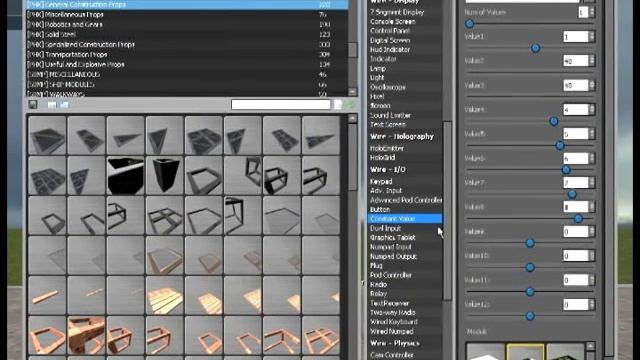Click the Value8 number input field
Viewport: 640px width, 360px height.
[576, 207]
